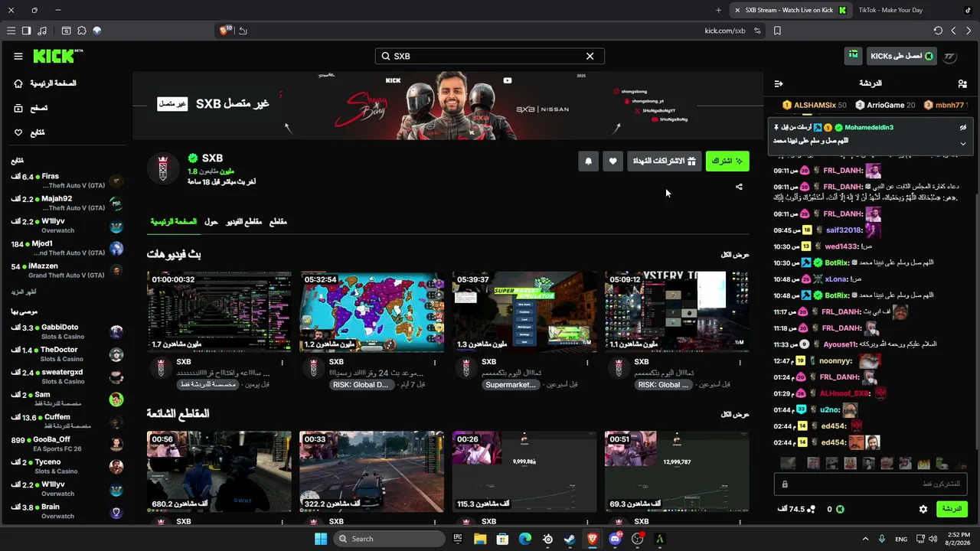Click the gift subscriptions button

664,161
